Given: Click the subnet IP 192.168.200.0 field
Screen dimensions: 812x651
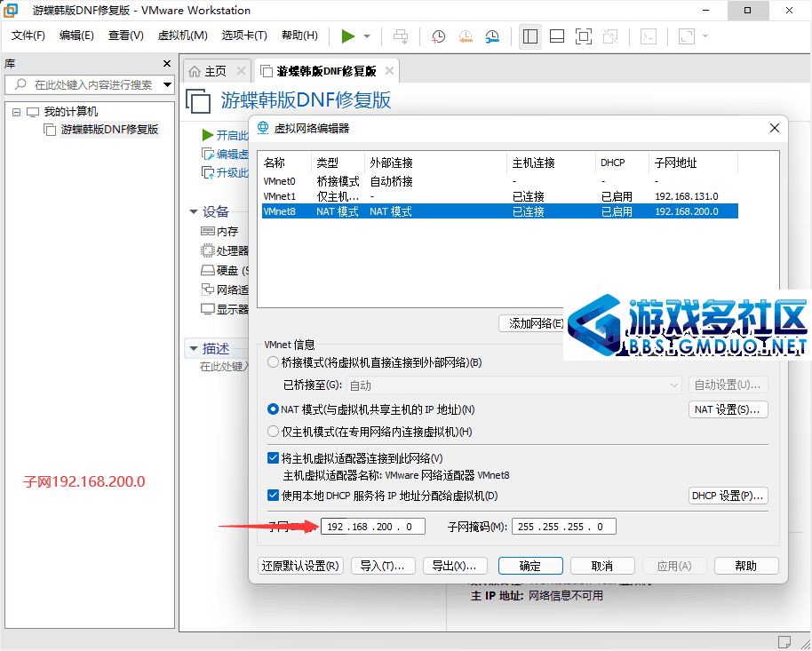Looking at the screenshot, I should click(373, 527).
